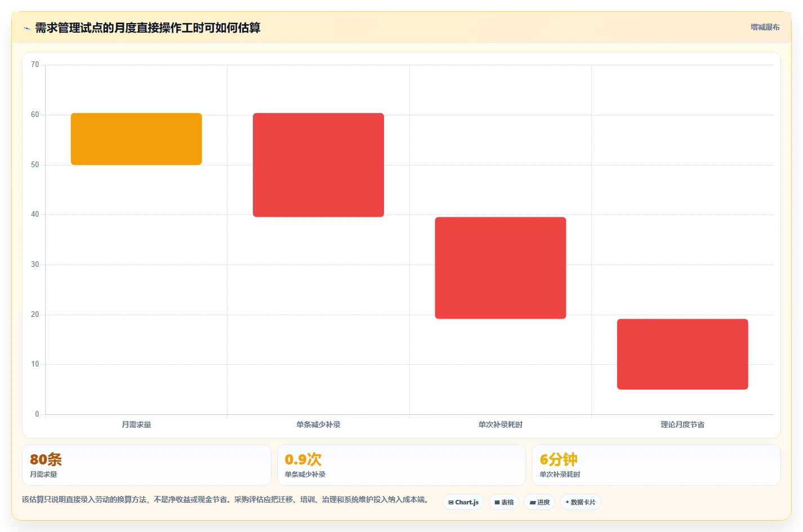Click the x-axis label 单次补录耗时
The height and width of the screenshot is (532, 803).
click(501, 424)
